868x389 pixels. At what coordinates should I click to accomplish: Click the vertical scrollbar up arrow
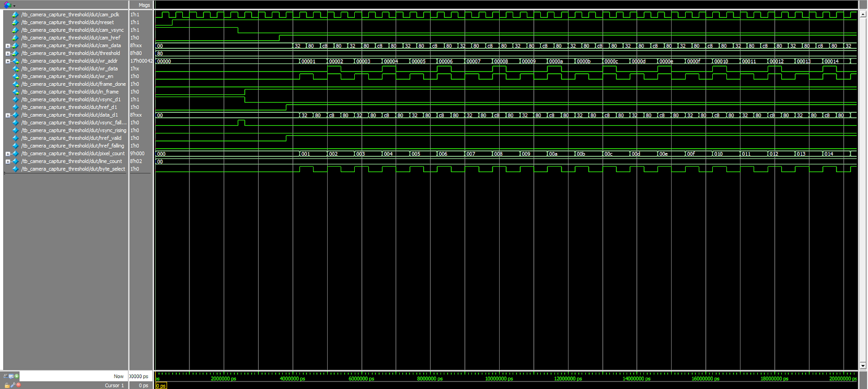863,14
